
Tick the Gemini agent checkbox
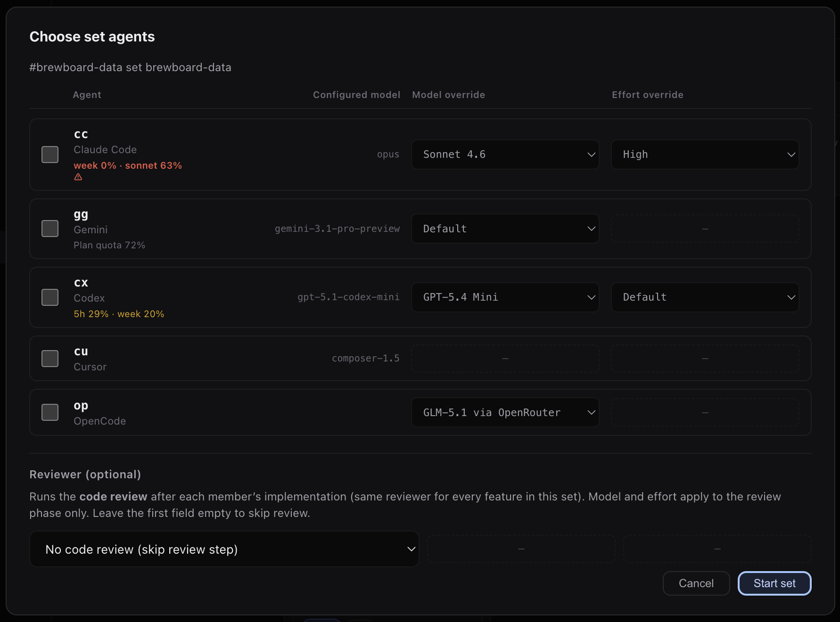50,229
